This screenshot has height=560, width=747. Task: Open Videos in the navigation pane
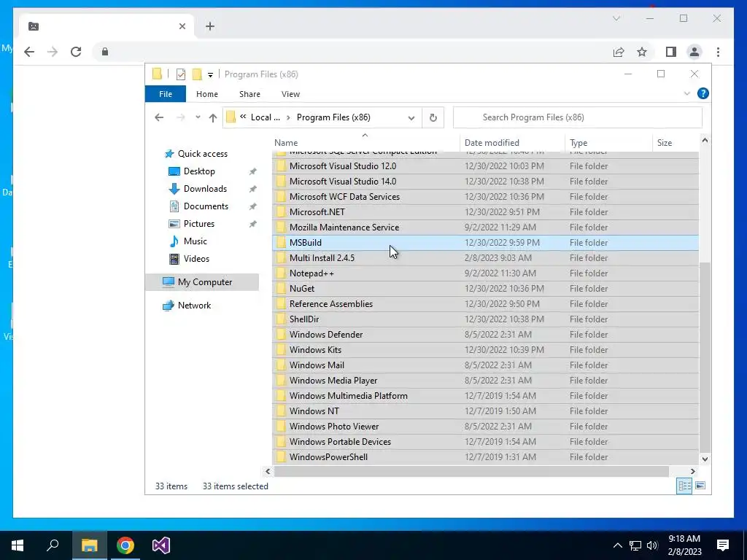[x=196, y=259]
